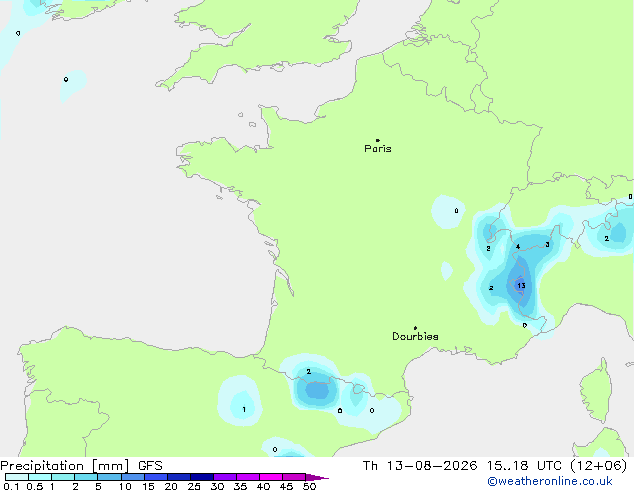Click the 13 mm precipitation value
Image resolution: width=634 pixels, height=490 pixels.
(x=521, y=285)
